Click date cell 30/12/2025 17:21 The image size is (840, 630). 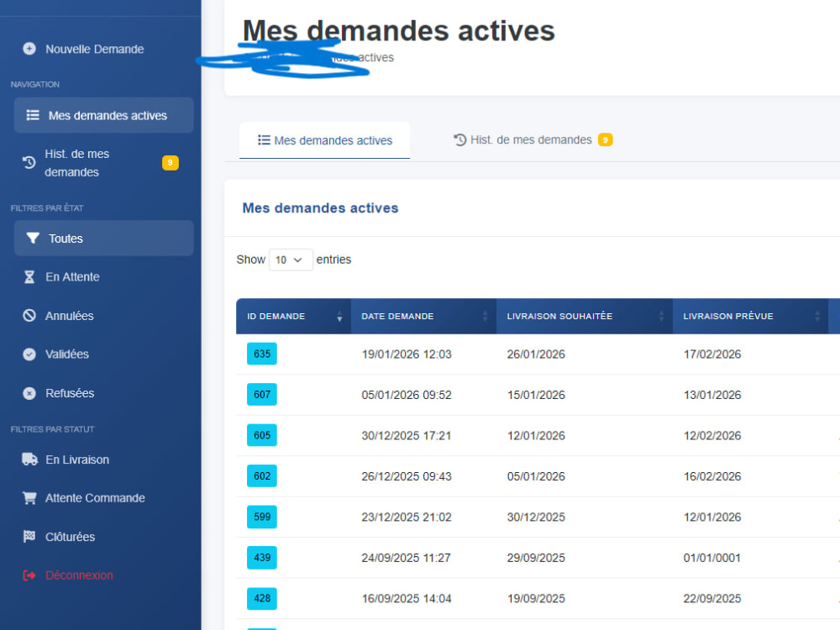coord(407,435)
